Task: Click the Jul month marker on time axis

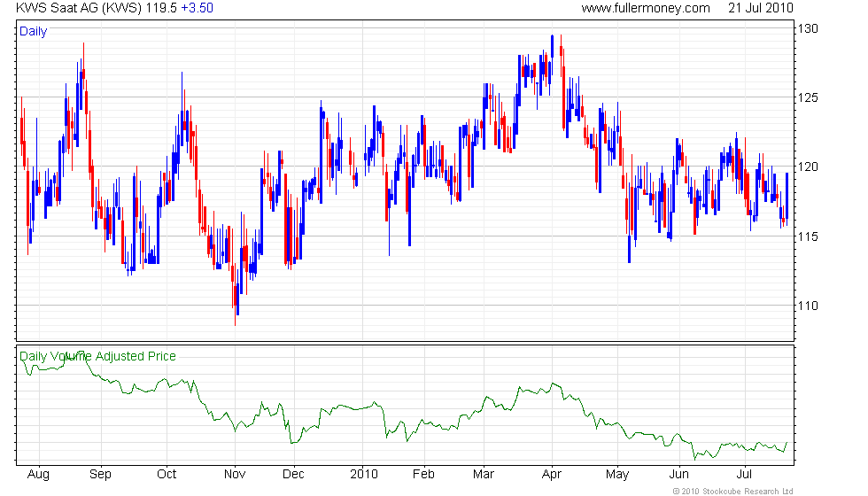Action: 746,475
